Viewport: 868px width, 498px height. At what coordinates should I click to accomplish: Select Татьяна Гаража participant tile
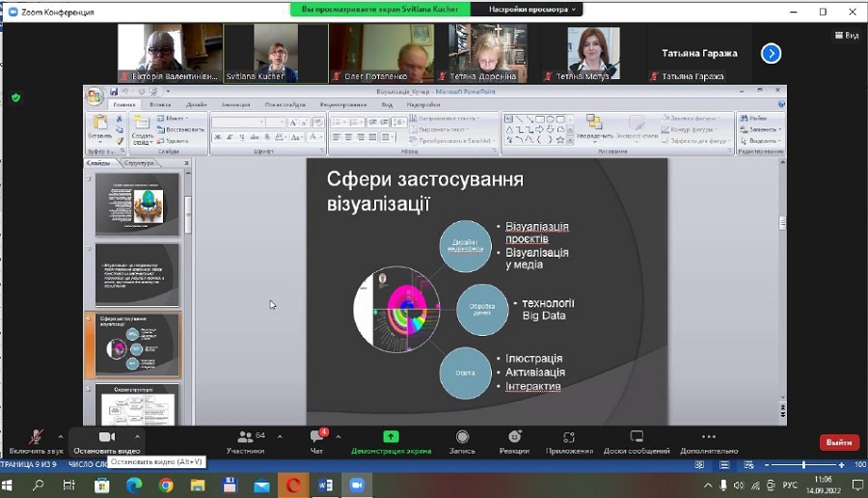click(699, 53)
